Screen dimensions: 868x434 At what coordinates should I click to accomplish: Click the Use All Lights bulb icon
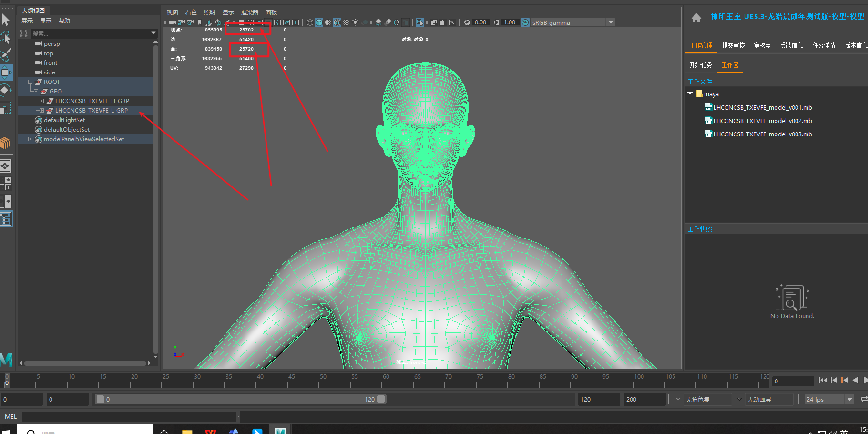pos(355,22)
